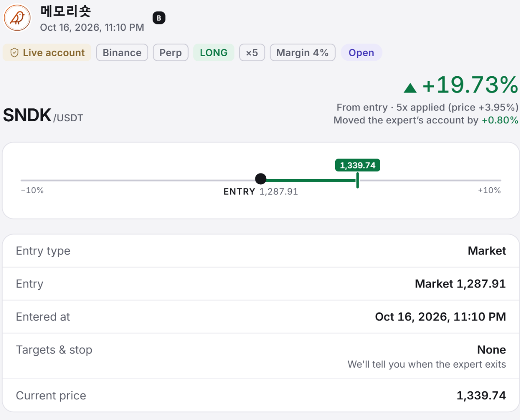Click the −10% scale label
This screenshot has height=420, width=520.
tap(32, 190)
